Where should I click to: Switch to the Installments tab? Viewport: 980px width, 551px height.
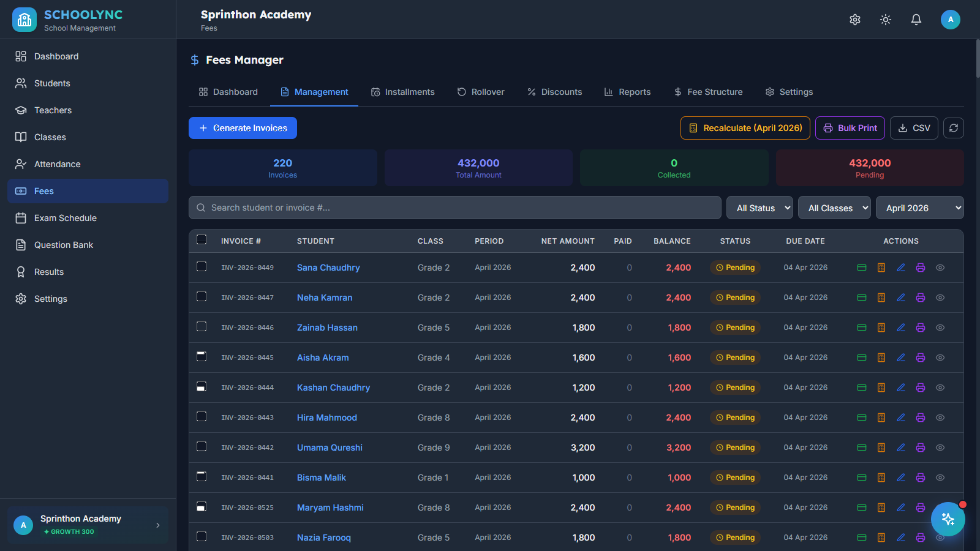tap(402, 92)
